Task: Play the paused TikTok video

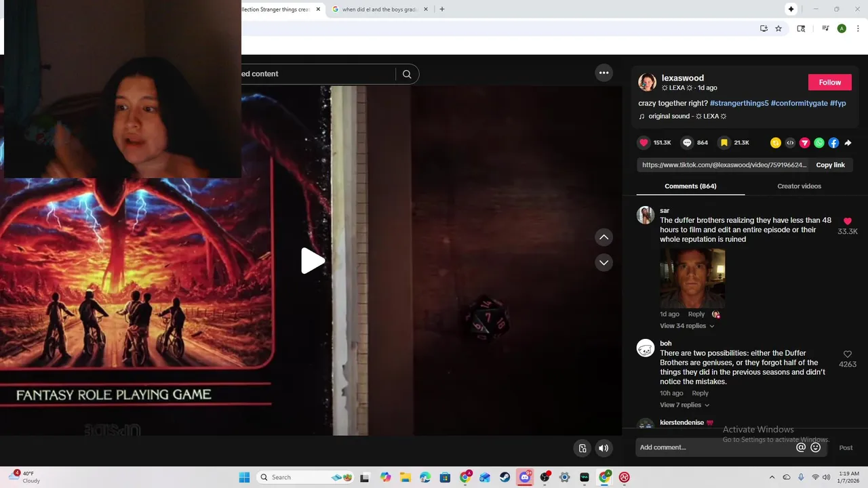Action: click(312, 261)
